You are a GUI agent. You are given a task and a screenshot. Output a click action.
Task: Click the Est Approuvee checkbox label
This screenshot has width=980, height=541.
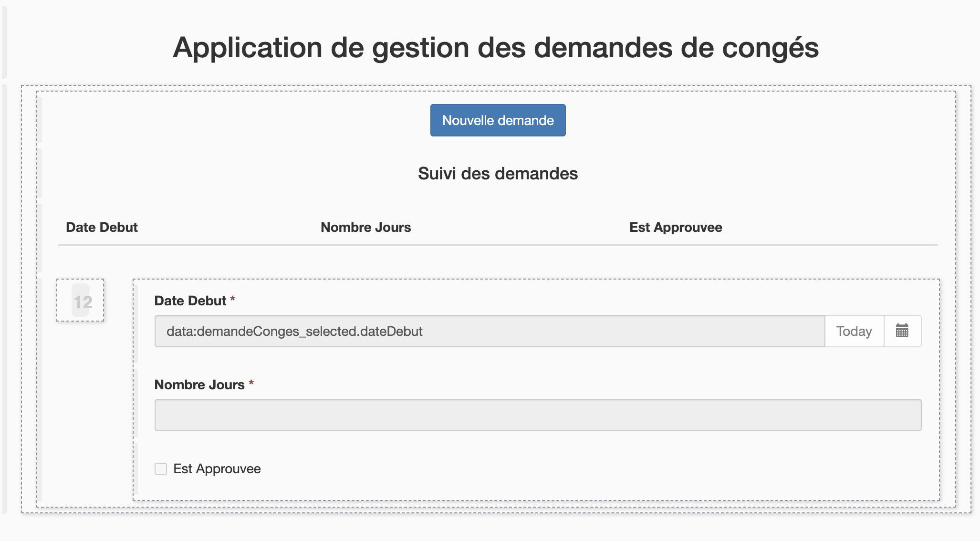(x=217, y=469)
